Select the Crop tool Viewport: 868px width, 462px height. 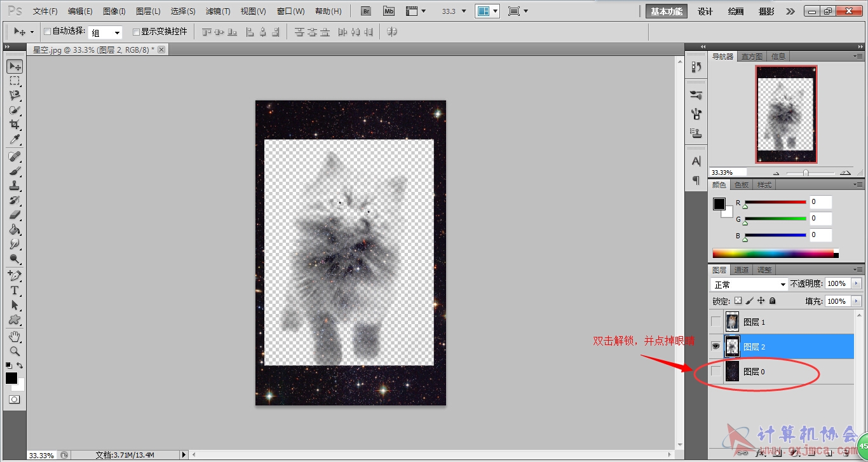click(15, 125)
